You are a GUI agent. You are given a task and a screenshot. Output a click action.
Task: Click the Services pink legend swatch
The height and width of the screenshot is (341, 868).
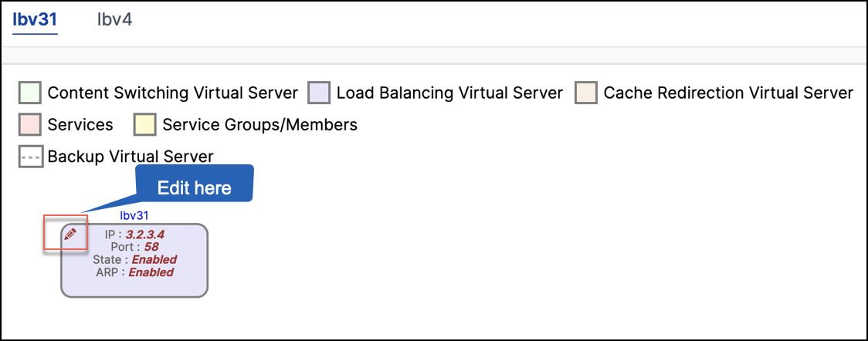coord(30,124)
